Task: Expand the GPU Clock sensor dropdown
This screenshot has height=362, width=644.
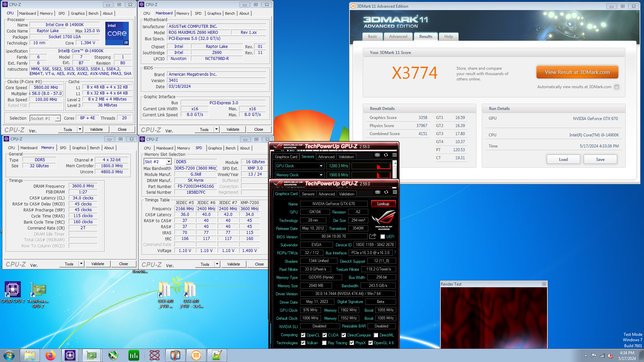Action: [x=321, y=166]
